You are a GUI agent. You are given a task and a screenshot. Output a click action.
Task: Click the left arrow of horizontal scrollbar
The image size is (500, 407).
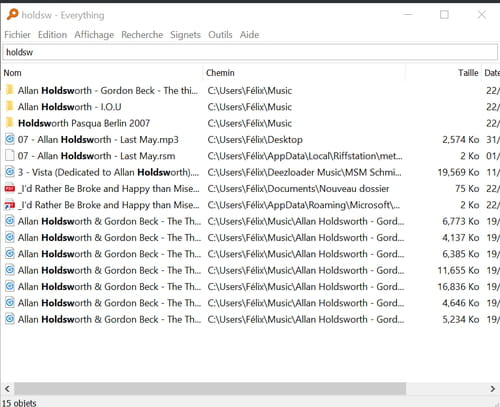(7, 389)
